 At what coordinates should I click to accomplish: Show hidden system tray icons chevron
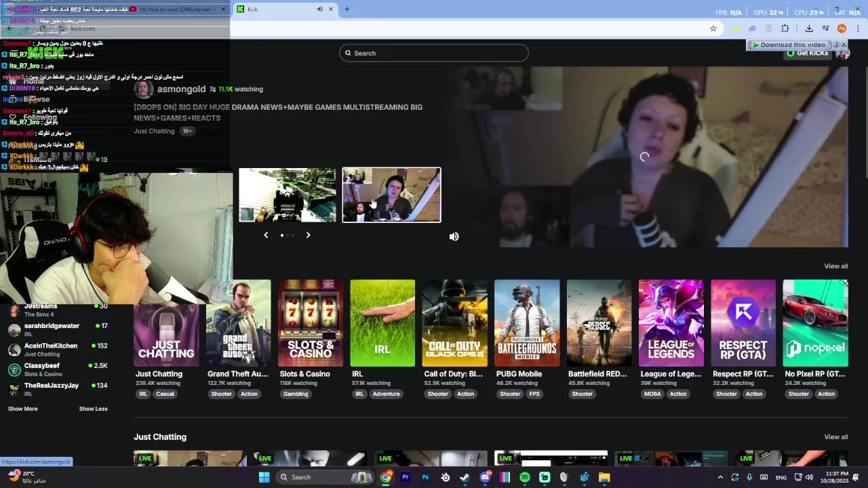coord(720,477)
